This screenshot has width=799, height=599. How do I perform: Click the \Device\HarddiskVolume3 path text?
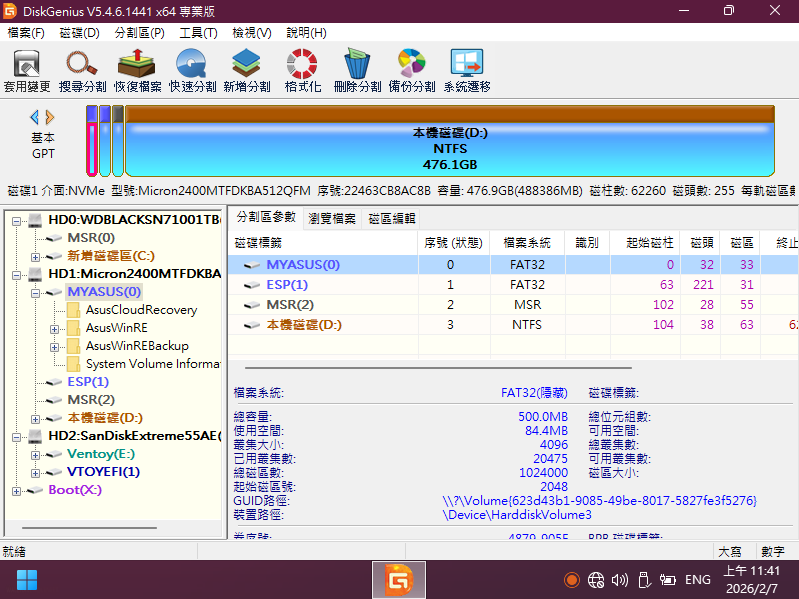point(517,515)
